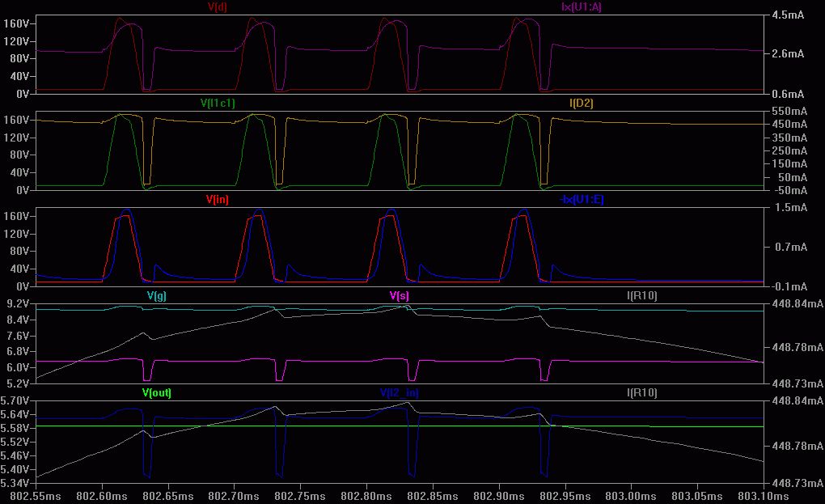Click the 5.70V left axis value

15,401
